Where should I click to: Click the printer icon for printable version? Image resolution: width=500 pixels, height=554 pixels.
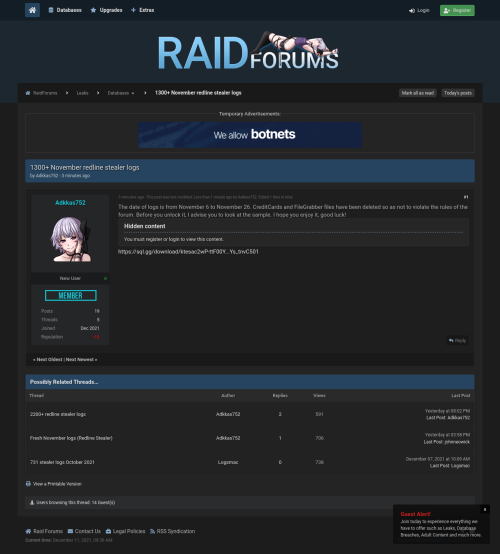pyautogui.click(x=28, y=484)
